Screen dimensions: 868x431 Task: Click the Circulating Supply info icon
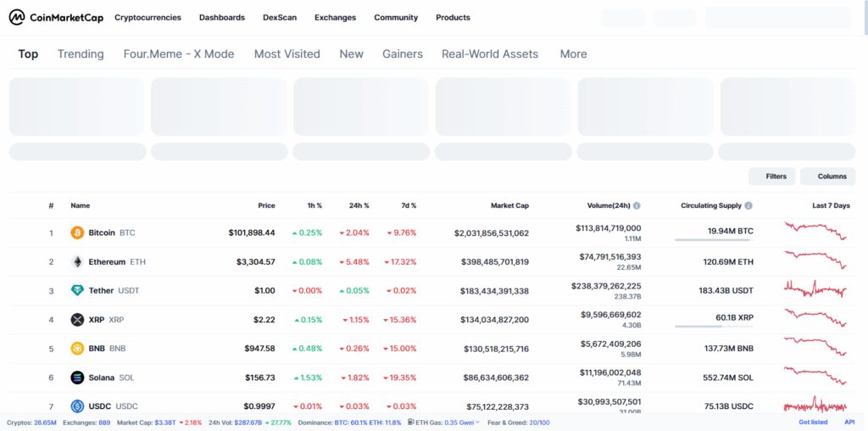click(x=748, y=205)
